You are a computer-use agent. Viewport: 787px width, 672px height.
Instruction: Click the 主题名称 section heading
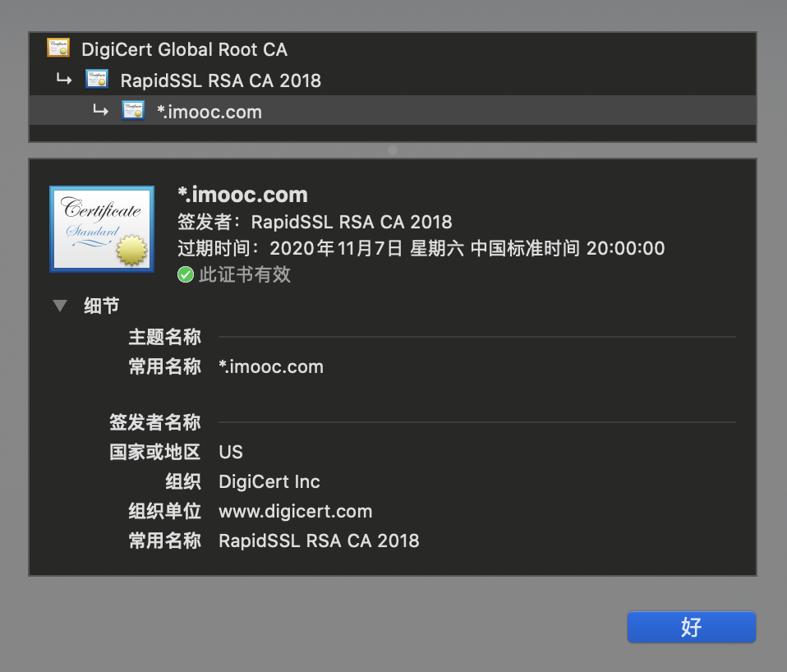[x=164, y=337]
